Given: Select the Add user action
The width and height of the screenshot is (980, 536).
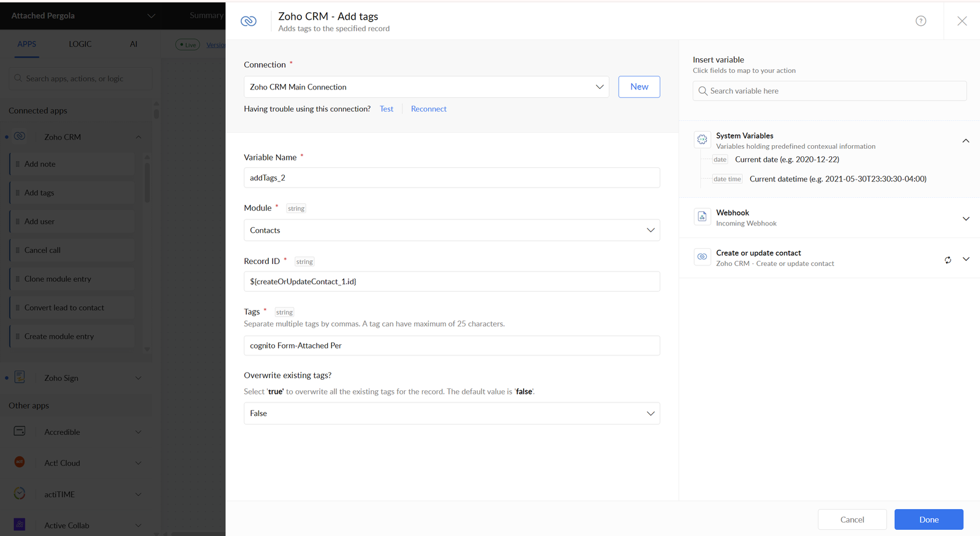Looking at the screenshot, I should point(72,222).
